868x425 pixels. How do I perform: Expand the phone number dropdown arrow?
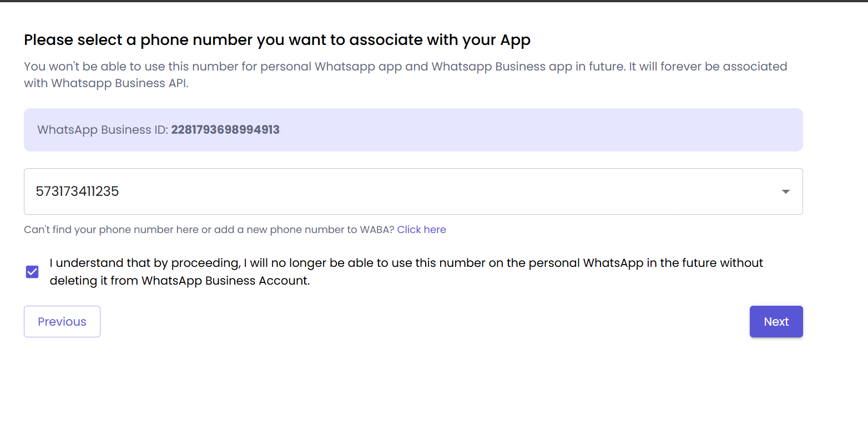point(785,192)
